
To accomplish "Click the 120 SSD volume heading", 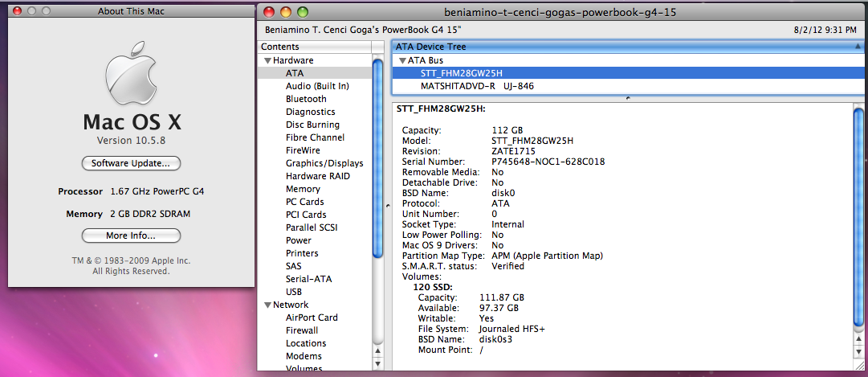I will click(433, 287).
